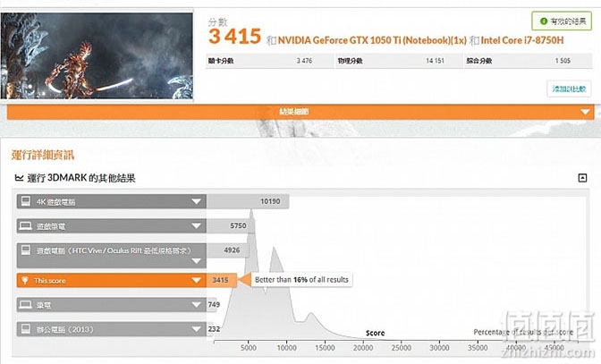Click the graphics score value 3 476
The height and width of the screenshot is (364, 601).
pos(304,61)
